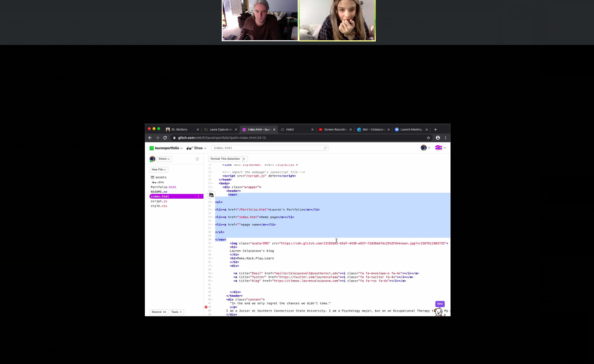Switch to the Launch Meeting tab

coord(409,130)
